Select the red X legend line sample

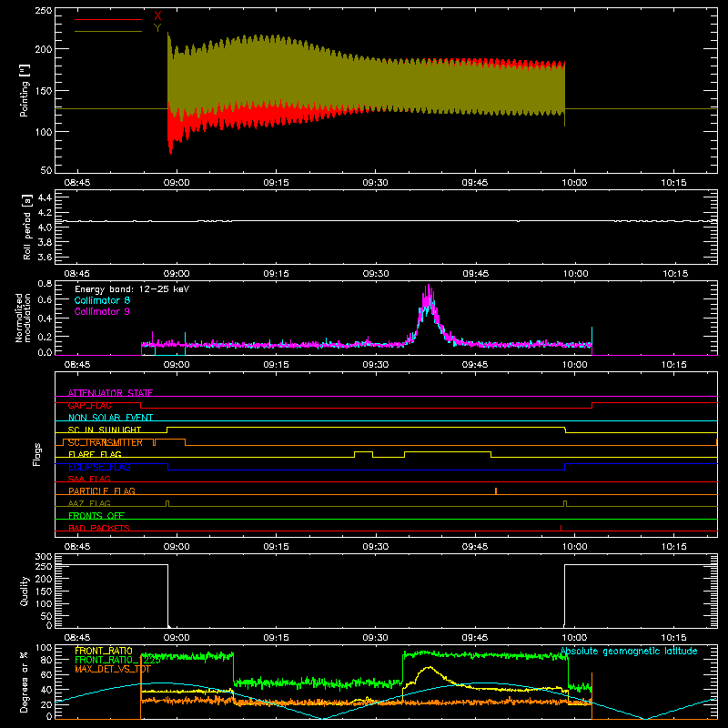coord(108,19)
